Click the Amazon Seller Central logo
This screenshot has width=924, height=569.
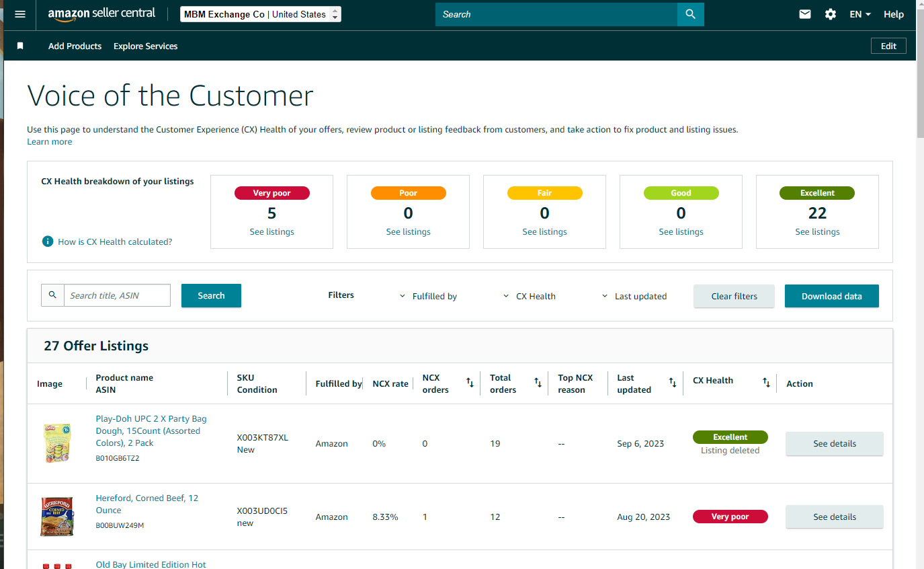101,14
